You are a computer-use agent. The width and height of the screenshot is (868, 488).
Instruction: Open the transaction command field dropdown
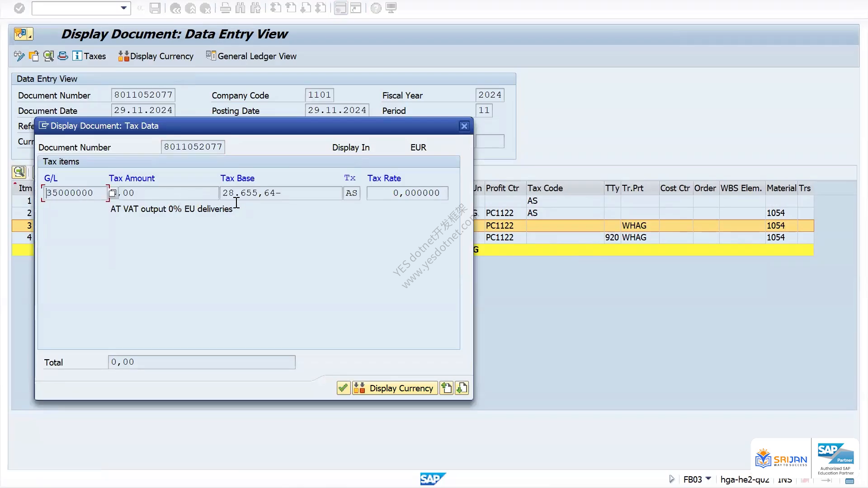pyautogui.click(x=123, y=8)
